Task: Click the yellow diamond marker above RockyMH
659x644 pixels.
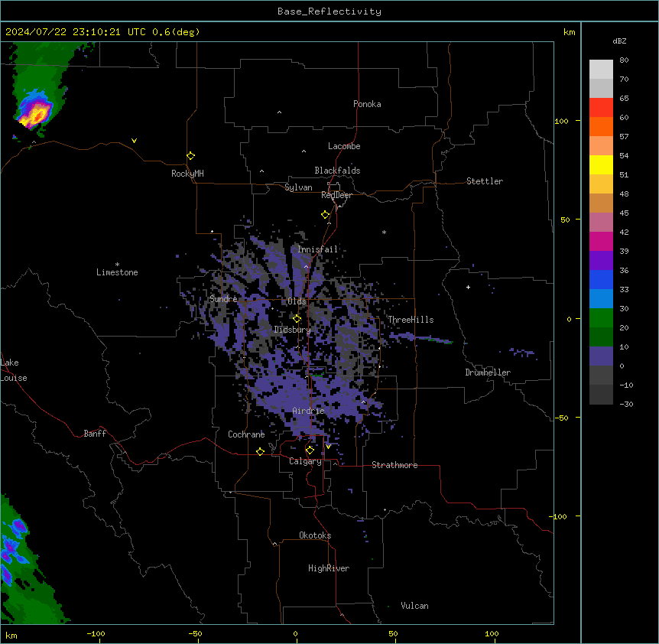Action: point(190,156)
